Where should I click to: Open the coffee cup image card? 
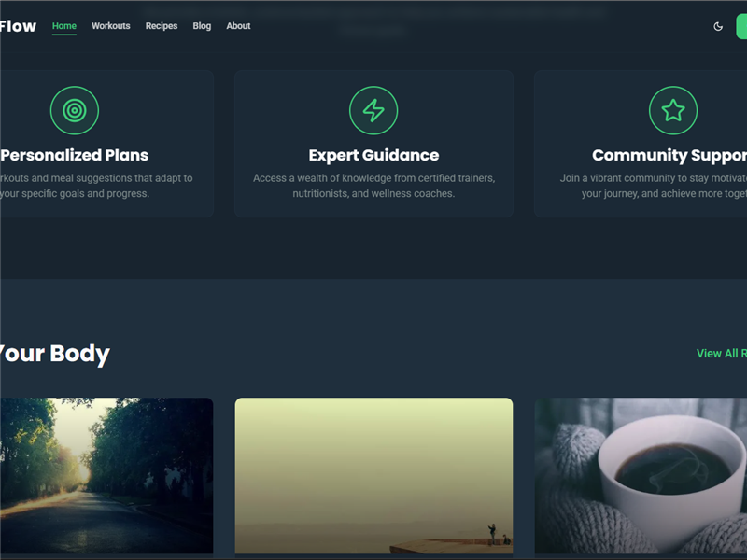641,476
